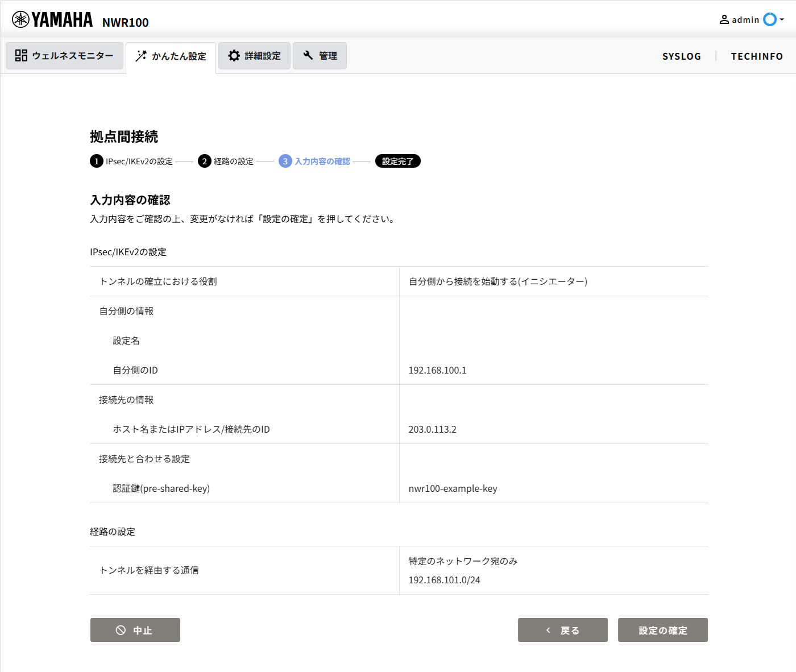Viewport: 796px width, 672px height.
Task: Click the 入力内容の確認 step label
Action: pos(322,161)
